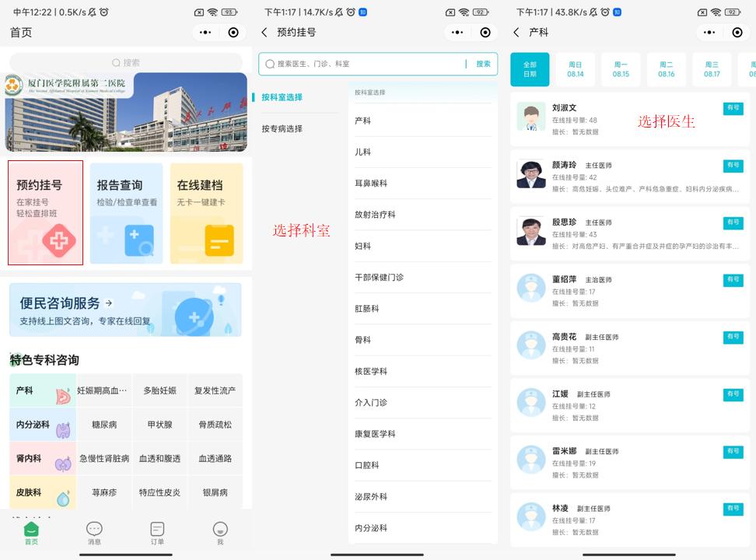The width and height of the screenshot is (756, 560).
Task: Click the home page 搜索 search field
Action: pos(126,63)
